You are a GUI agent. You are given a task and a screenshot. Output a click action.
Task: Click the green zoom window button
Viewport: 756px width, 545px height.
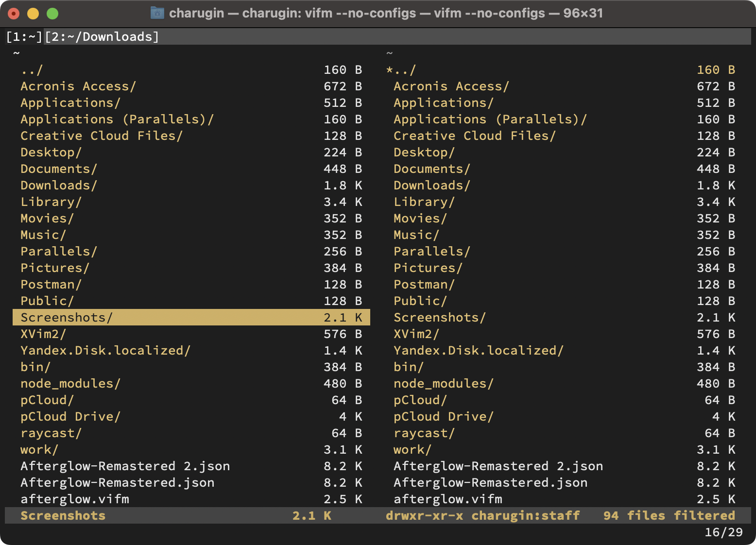pos(52,14)
